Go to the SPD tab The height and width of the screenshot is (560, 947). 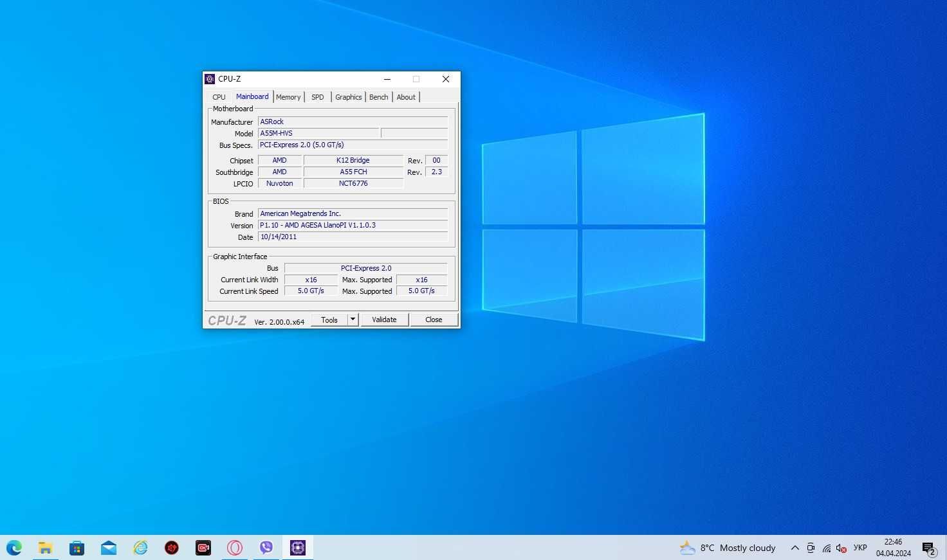[318, 97]
